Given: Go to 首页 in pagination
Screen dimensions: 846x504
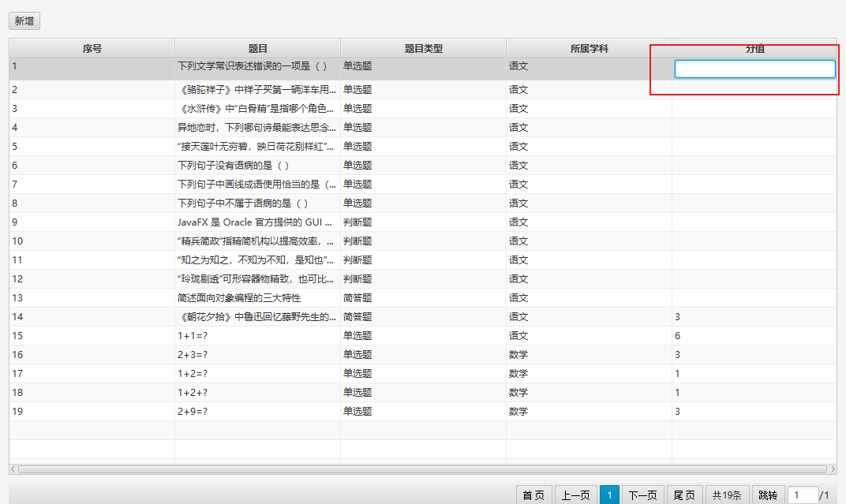Looking at the screenshot, I should (533, 495).
